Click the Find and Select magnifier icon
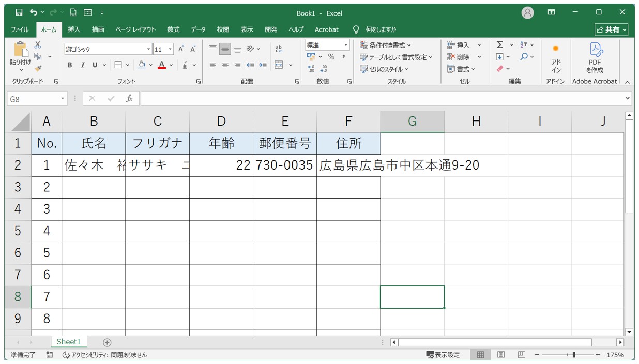The height and width of the screenshot is (364, 639). [x=524, y=57]
